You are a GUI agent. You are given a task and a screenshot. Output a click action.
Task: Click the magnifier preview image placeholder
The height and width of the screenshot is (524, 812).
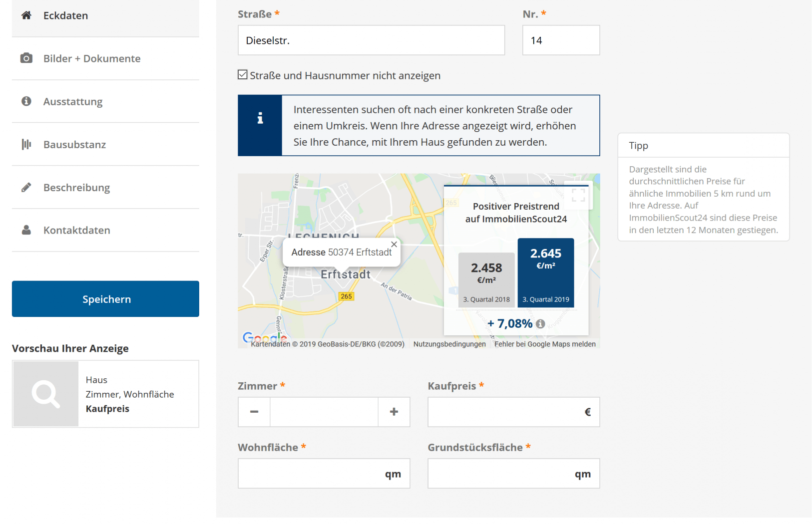click(46, 394)
